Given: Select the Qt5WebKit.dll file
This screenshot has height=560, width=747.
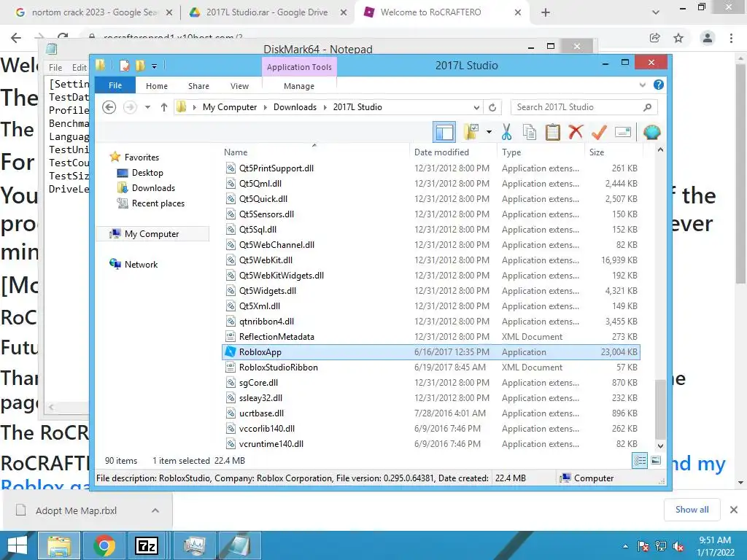Looking at the screenshot, I should 430,260.
